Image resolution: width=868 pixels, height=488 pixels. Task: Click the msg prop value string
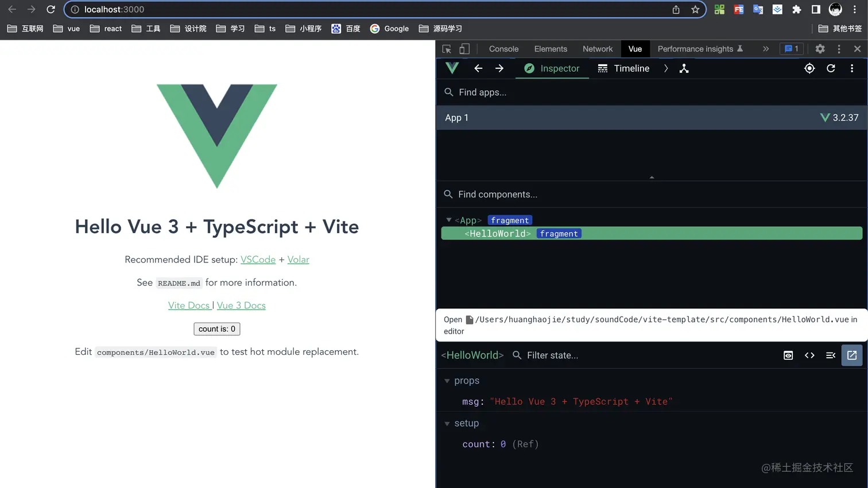click(581, 402)
